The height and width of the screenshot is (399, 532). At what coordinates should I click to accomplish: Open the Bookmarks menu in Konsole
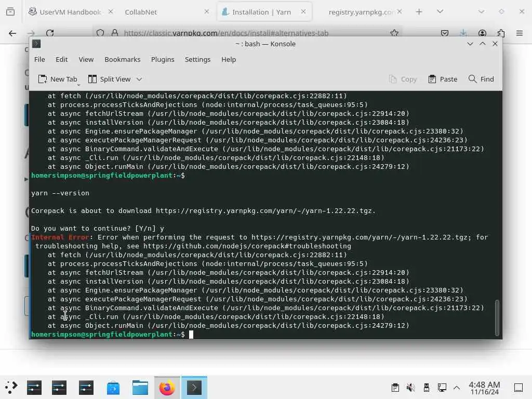click(x=122, y=59)
